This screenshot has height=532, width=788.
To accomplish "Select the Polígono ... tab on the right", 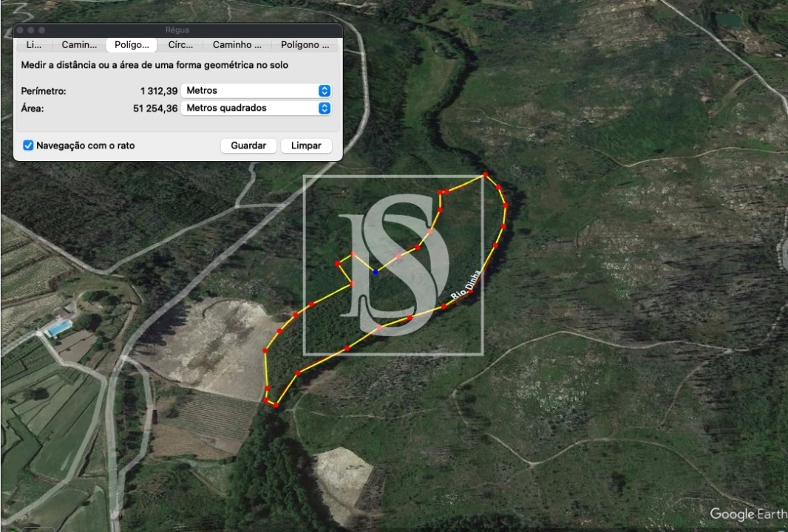I will pyautogui.click(x=305, y=45).
